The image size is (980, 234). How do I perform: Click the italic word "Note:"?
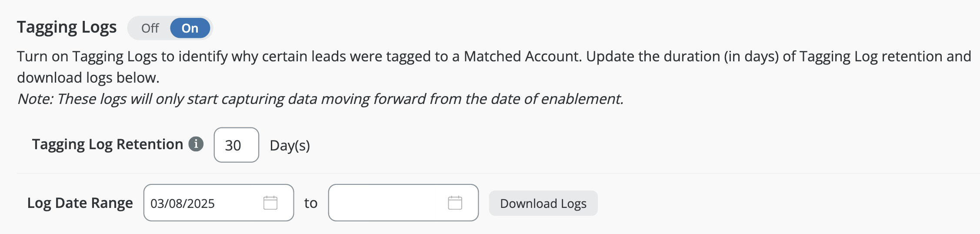pos(35,99)
